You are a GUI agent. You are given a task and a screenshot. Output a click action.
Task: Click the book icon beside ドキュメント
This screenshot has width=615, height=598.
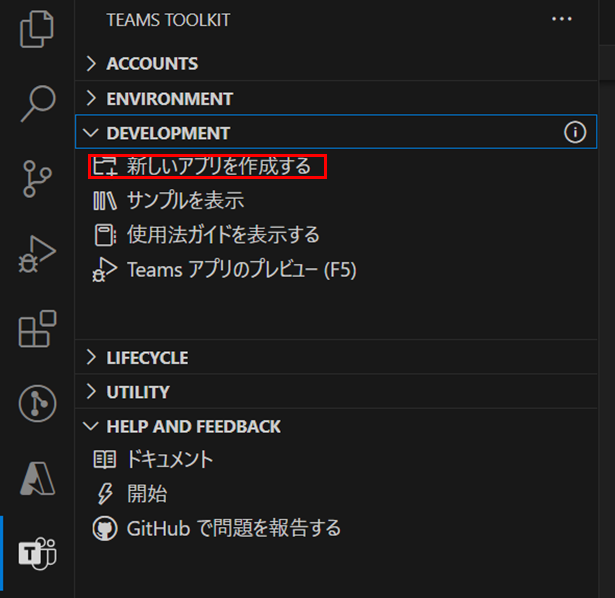click(105, 460)
